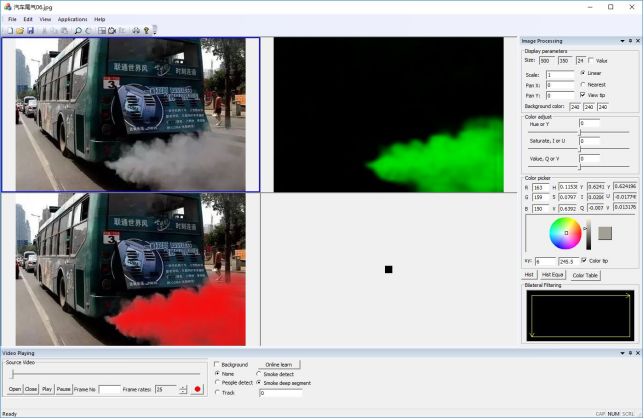This screenshot has height=419, width=644.
Task: Pin the Video Playing panel
Action: pos(630,353)
